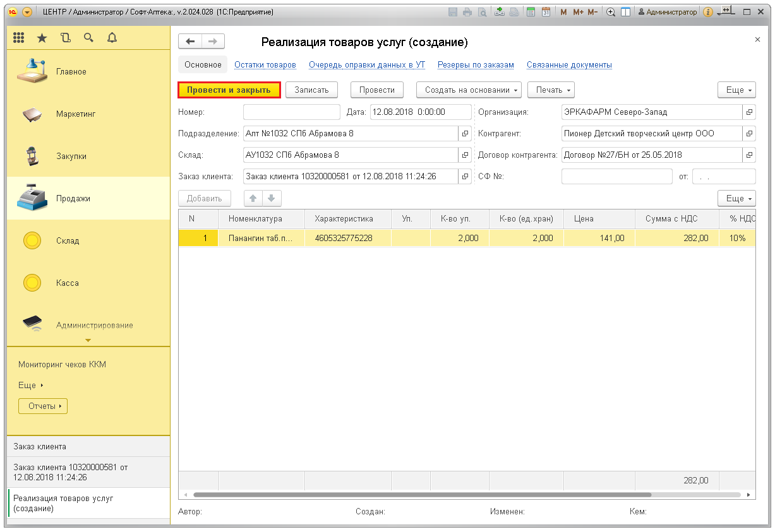The width and height of the screenshot is (775, 532).
Task: Click the zoom magnifier icon in title bar
Action: (611, 12)
